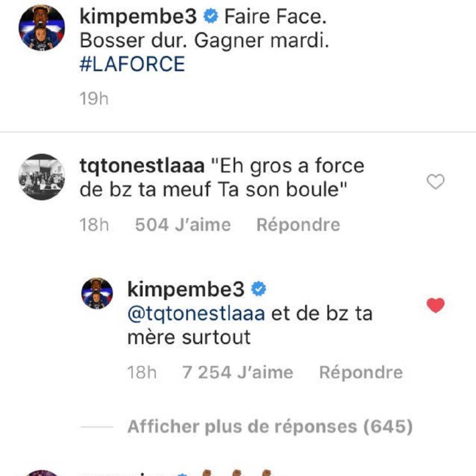Expand replies under kimpembe3's comment
Image resolution: width=476 pixels, height=476 pixels.
(269, 427)
